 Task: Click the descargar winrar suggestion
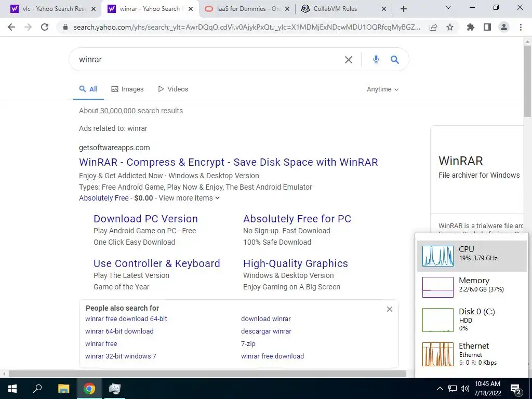[266, 331]
